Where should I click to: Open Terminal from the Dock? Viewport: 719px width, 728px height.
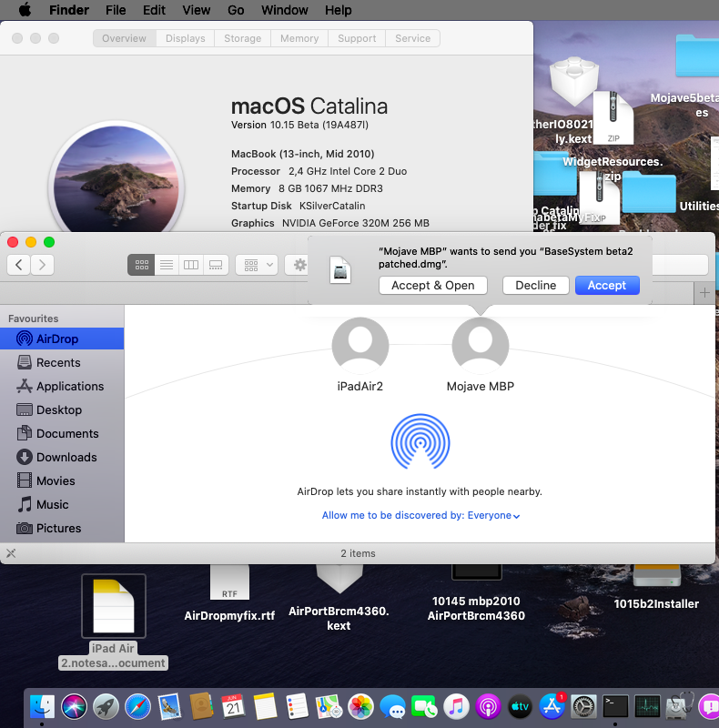615,707
